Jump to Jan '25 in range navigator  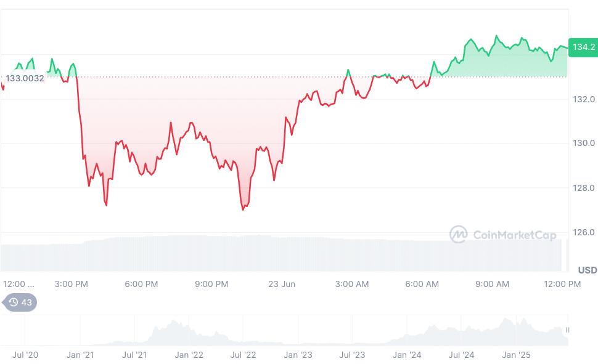click(x=517, y=355)
